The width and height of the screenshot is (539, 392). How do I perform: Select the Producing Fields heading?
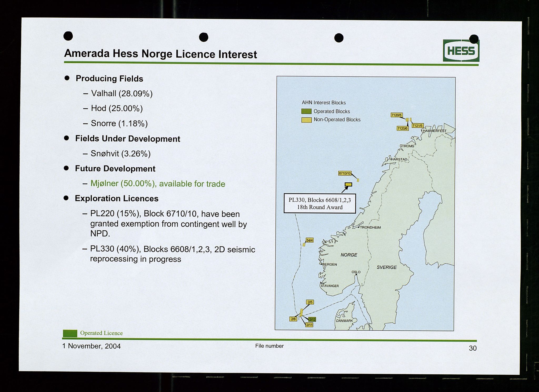(109, 78)
